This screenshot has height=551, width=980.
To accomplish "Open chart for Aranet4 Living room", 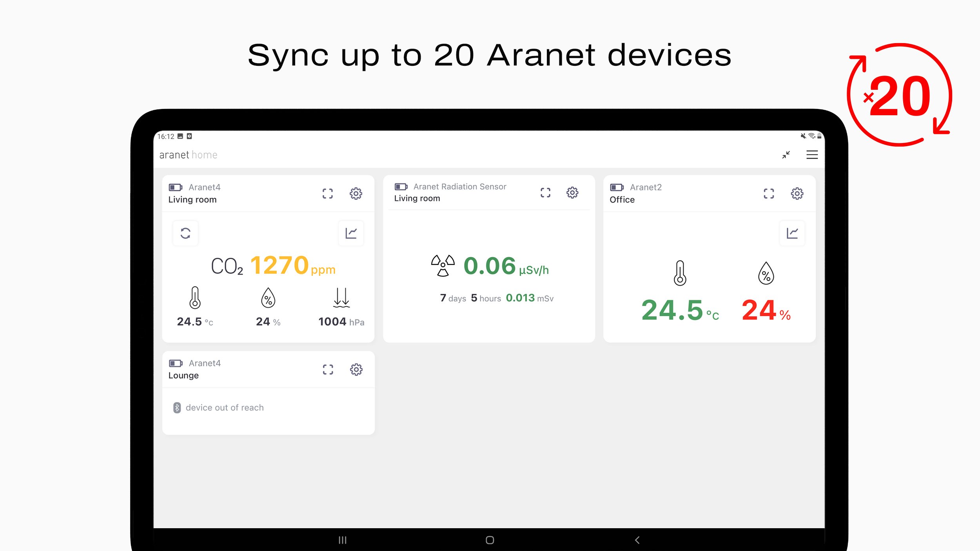I will coord(351,233).
